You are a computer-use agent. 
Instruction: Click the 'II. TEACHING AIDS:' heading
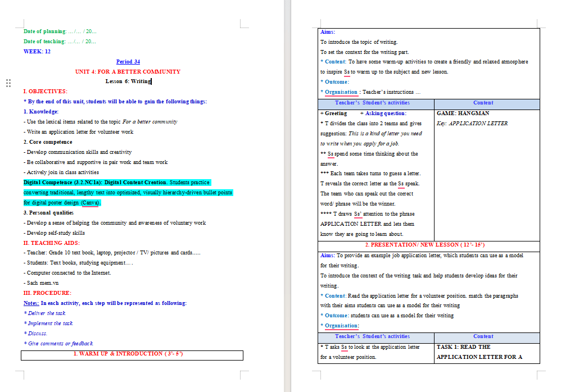52,243
